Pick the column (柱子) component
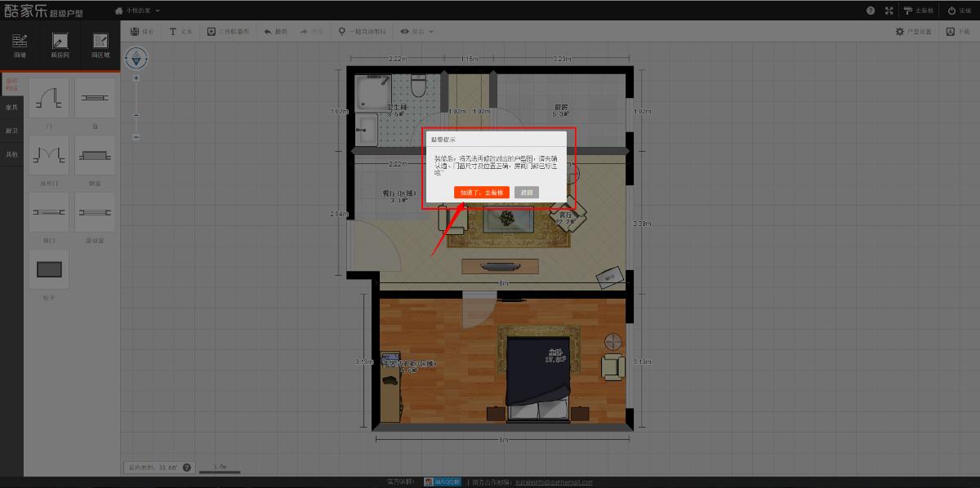Screen dimensions: 980x488 (x=50, y=270)
